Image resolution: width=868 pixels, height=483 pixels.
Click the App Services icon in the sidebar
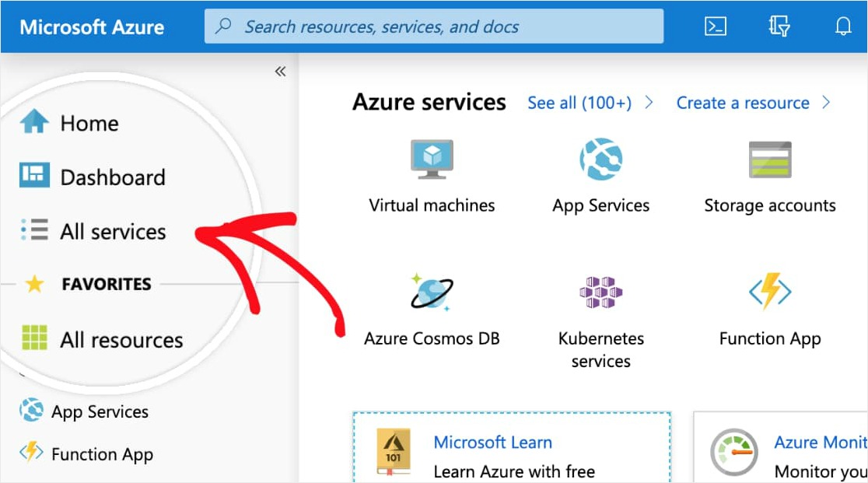click(31, 410)
